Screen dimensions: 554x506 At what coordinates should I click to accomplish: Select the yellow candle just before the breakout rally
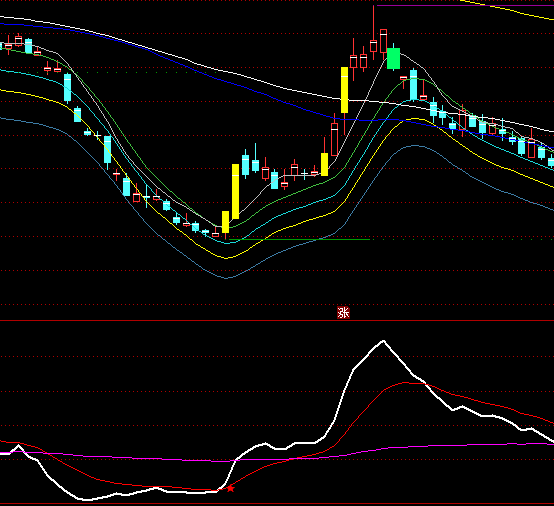(324, 164)
